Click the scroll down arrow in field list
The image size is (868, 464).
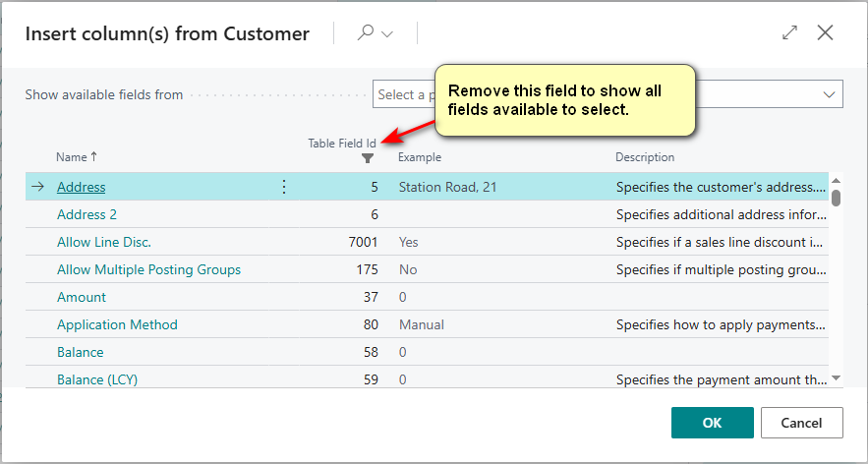836,377
